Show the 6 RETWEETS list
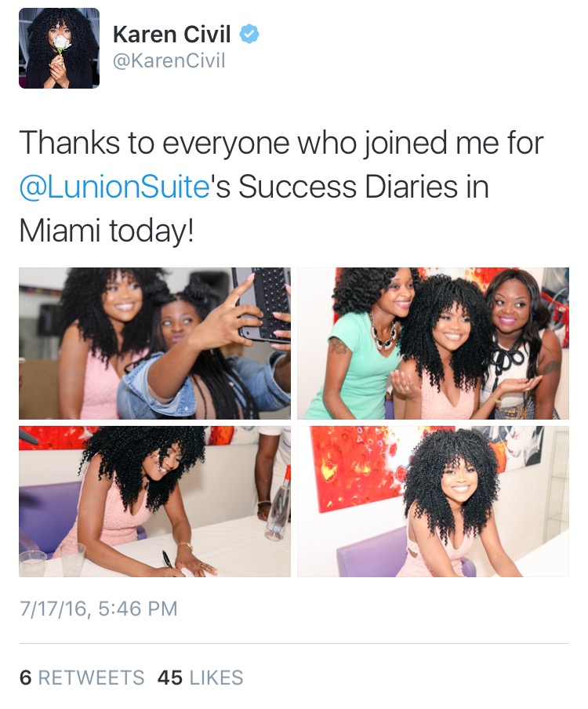The height and width of the screenshot is (709, 588). [82, 678]
